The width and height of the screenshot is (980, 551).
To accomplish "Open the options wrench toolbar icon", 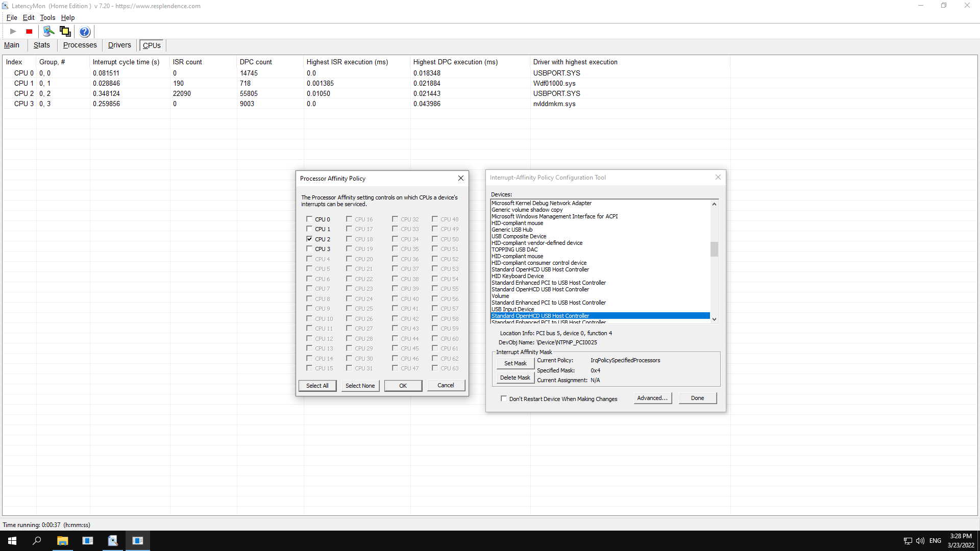I will point(48,32).
